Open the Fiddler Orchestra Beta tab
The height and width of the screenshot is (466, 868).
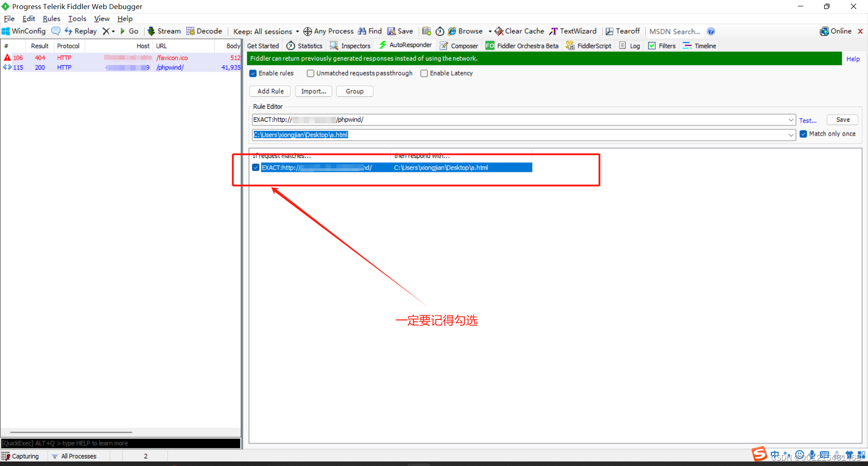tap(522, 46)
